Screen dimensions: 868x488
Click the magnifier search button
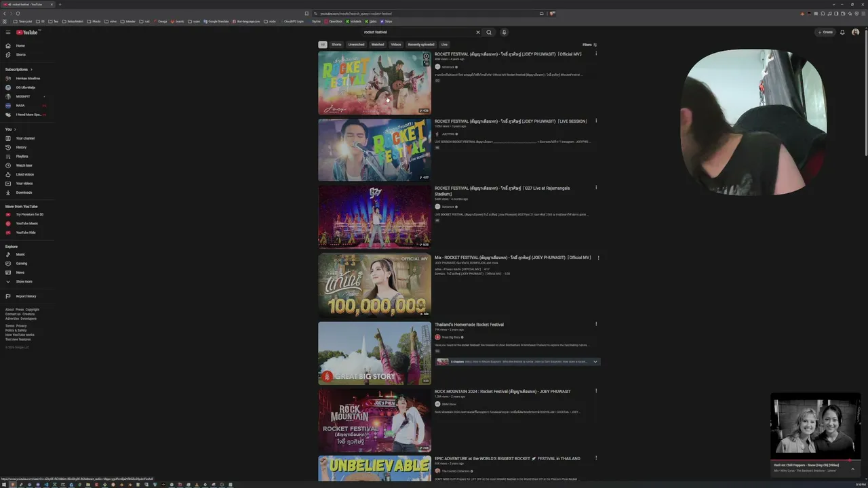coord(489,32)
